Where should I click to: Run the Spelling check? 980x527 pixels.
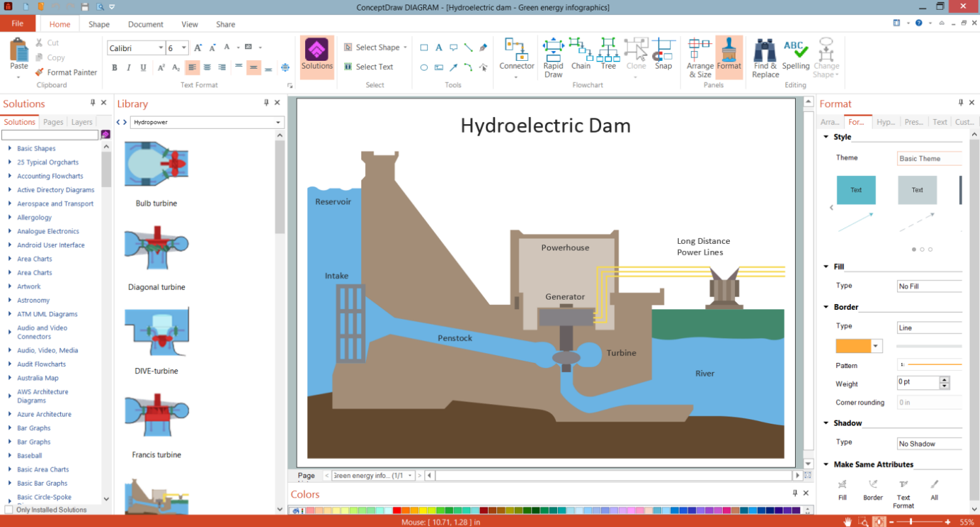point(796,54)
